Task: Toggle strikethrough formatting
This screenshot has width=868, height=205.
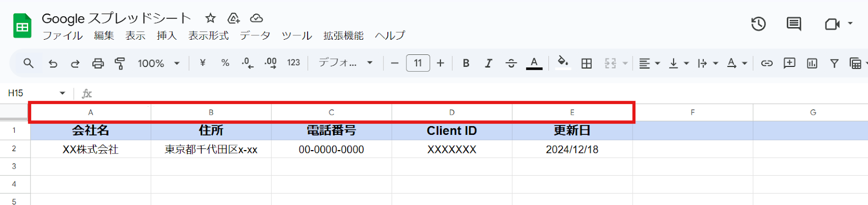Action: click(511, 64)
